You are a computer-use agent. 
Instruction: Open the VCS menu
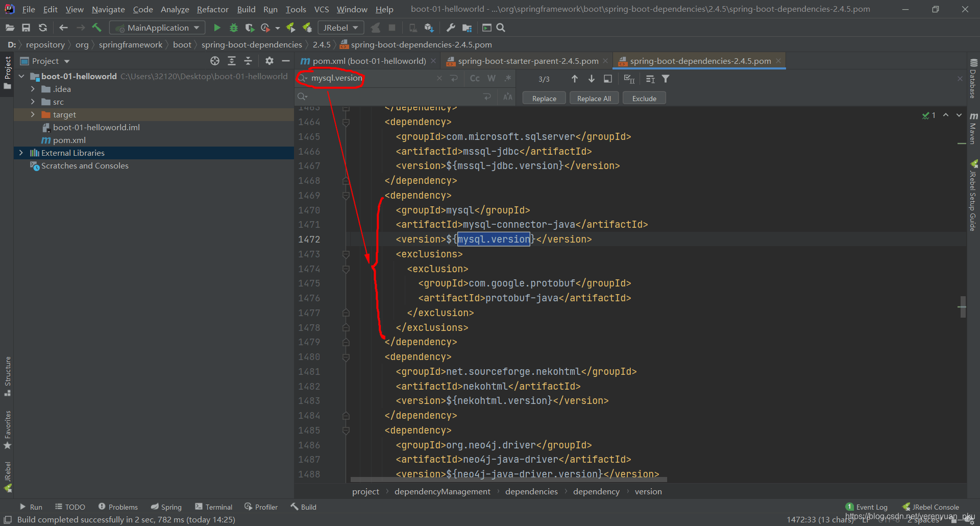pos(322,9)
